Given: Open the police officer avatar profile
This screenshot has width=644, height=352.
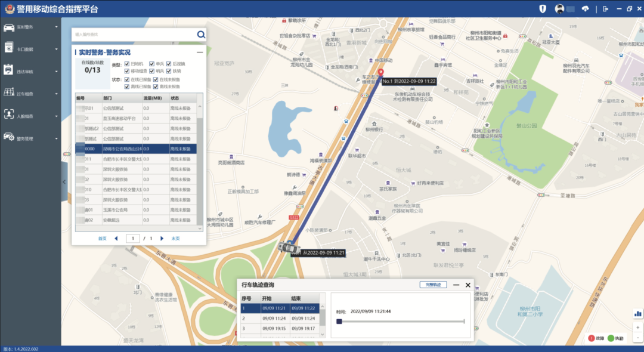Looking at the screenshot, I should pyautogui.click(x=560, y=8).
